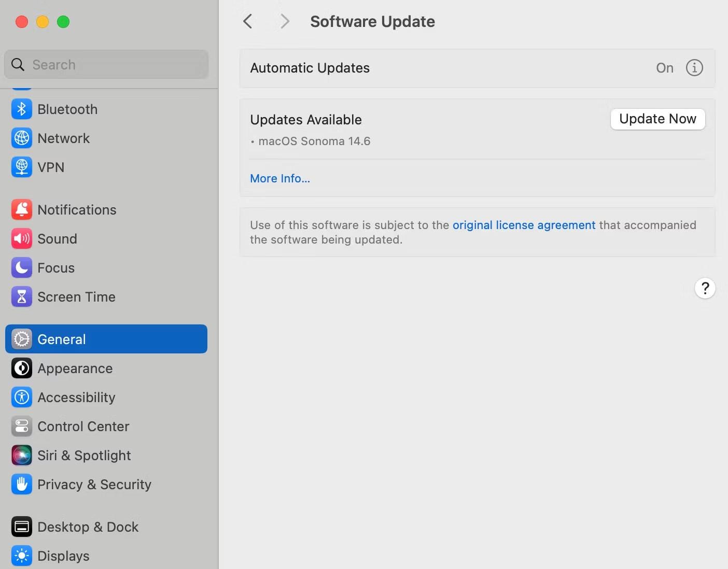
Task: Go forward with the right chevron
Action: pyautogui.click(x=284, y=21)
